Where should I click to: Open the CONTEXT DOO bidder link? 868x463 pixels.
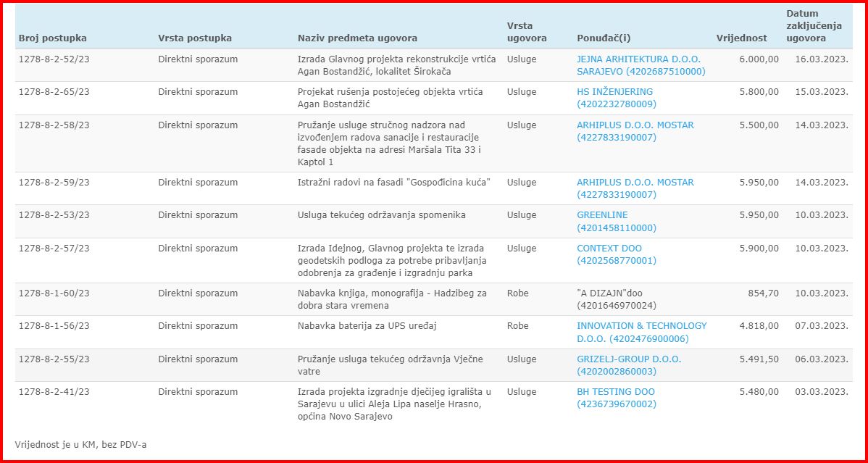[616, 254]
